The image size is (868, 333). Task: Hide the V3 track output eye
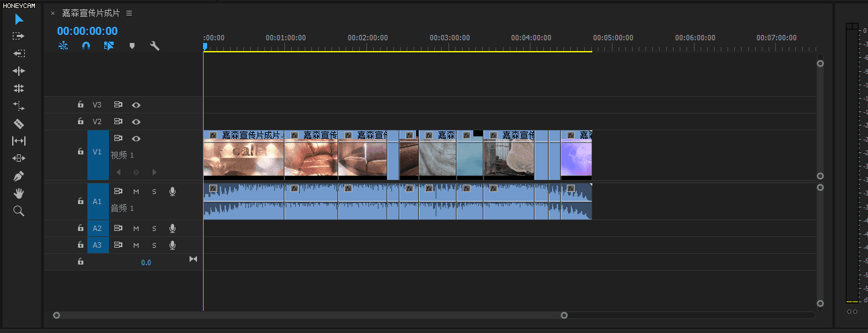point(136,105)
